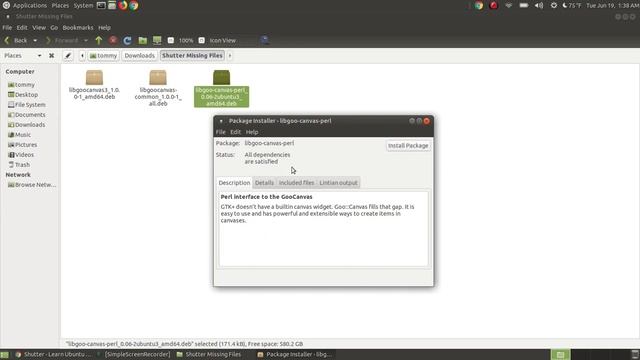Open Edit menu in Package Installer
The image size is (640, 360).
(x=236, y=132)
